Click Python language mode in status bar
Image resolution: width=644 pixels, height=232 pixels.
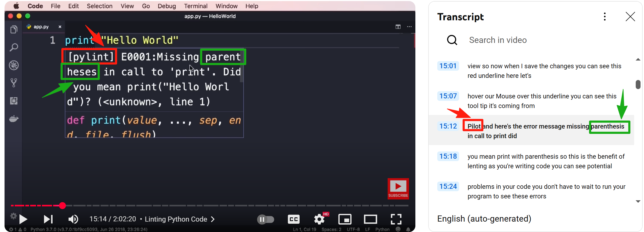[x=382, y=229]
